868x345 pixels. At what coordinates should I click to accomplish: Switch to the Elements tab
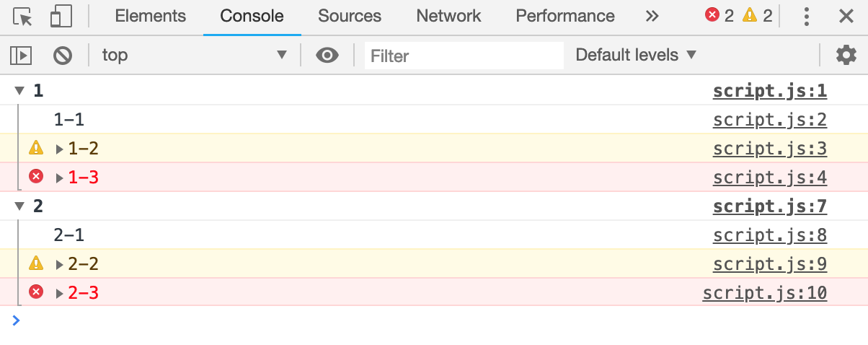tap(150, 16)
